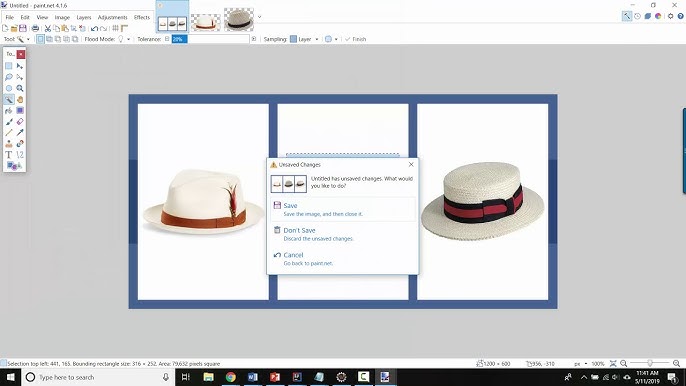
Task: Select the Text tool
Action: click(x=9, y=154)
